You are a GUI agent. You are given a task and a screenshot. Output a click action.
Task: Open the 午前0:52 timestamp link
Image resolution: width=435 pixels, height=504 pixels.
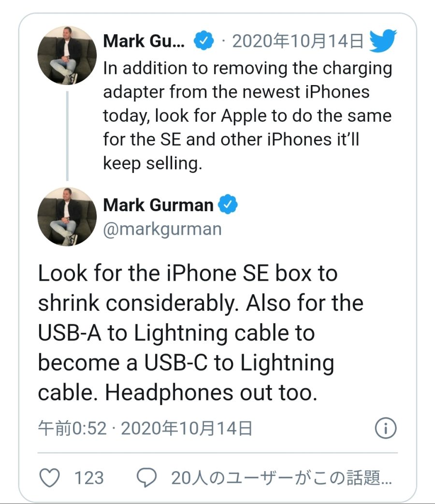72,428
